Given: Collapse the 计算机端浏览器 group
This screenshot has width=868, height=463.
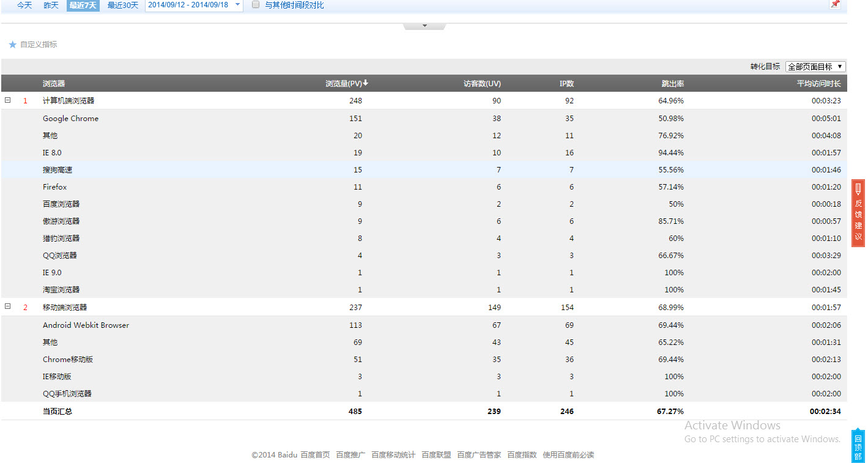Looking at the screenshot, I should pyautogui.click(x=8, y=100).
